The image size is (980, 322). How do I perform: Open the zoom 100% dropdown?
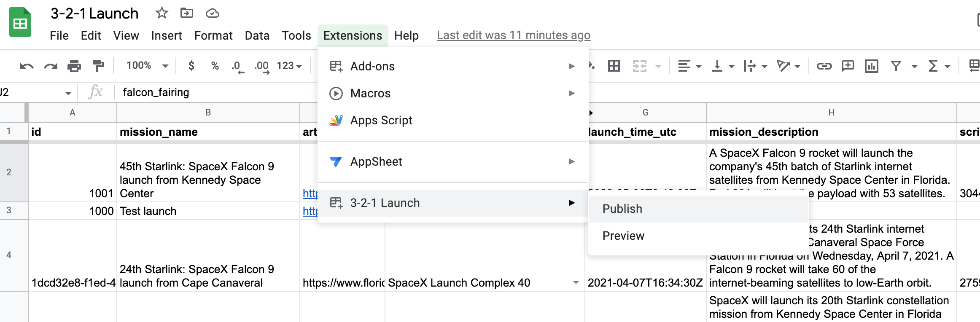click(147, 66)
